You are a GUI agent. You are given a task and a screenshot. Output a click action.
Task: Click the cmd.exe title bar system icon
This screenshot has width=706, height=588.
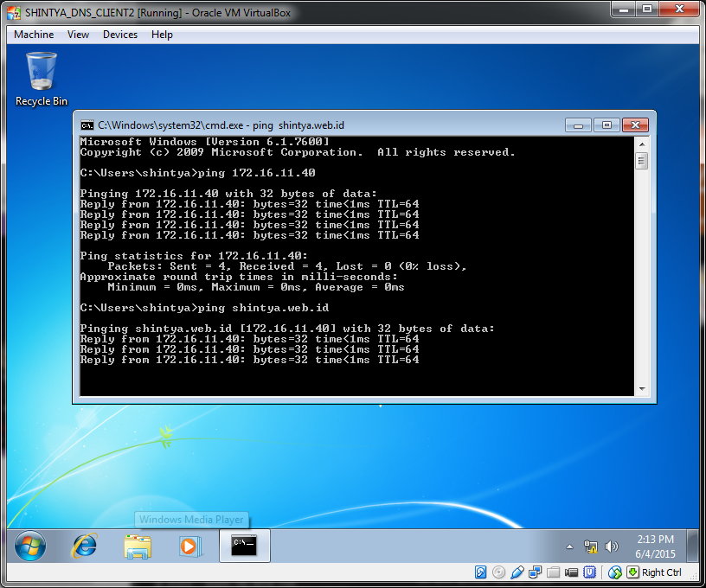pyautogui.click(x=87, y=125)
